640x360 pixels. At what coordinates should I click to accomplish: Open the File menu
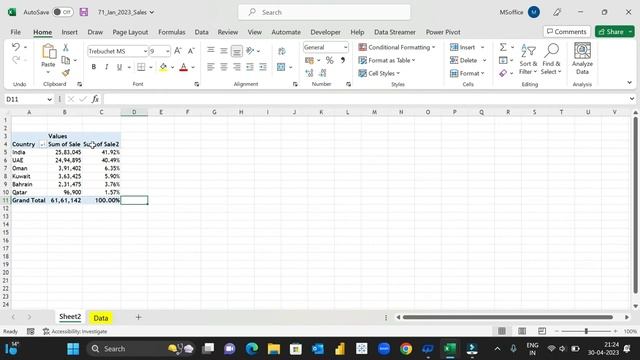[x=16, y=32]
